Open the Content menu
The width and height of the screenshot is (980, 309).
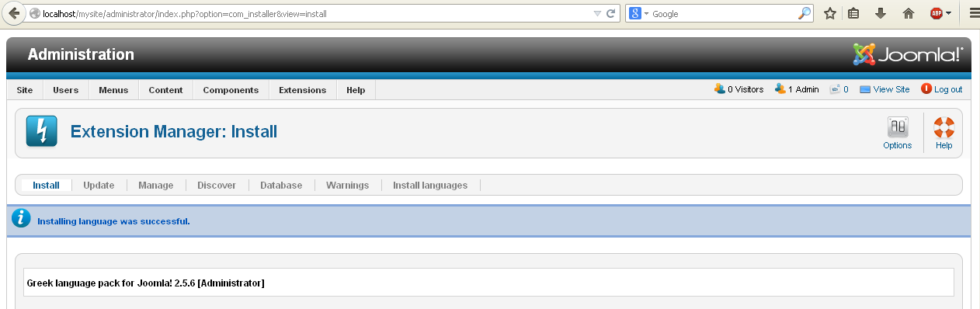coord(166,90)
